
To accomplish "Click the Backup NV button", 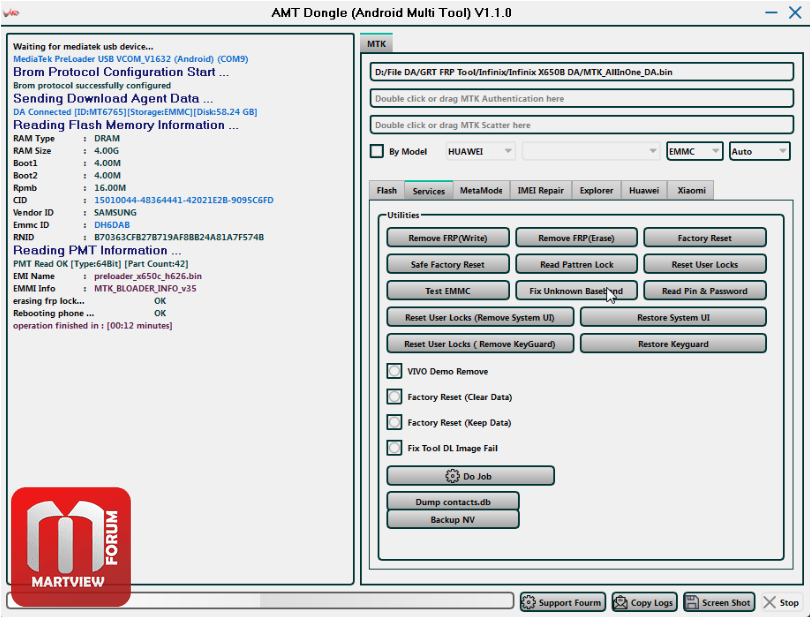I will click(453, 519).
